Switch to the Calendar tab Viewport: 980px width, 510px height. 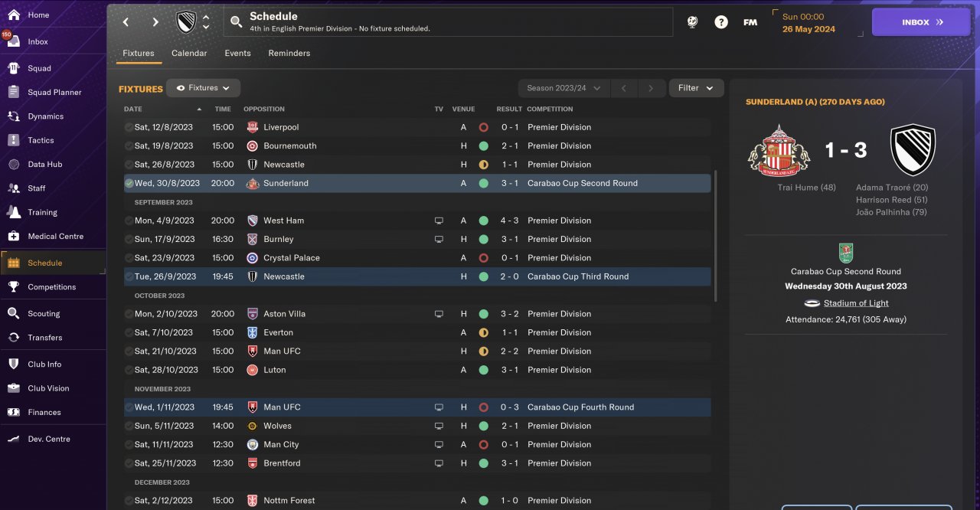(x=189, y=54)
